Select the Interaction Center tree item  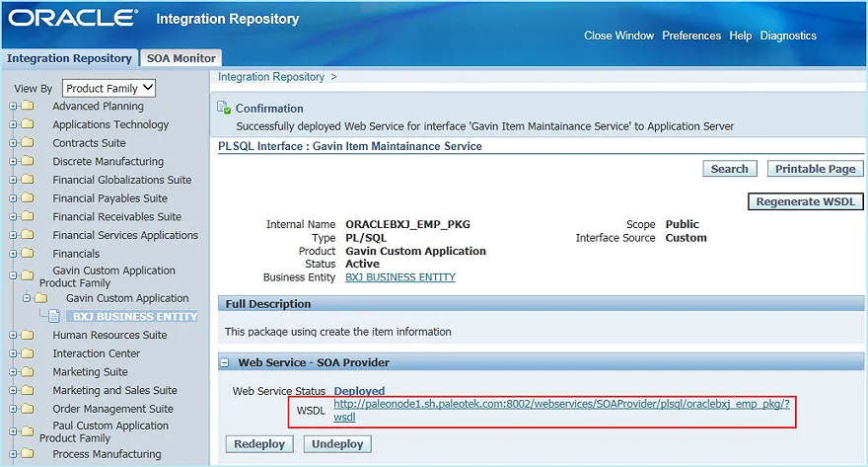97,352
